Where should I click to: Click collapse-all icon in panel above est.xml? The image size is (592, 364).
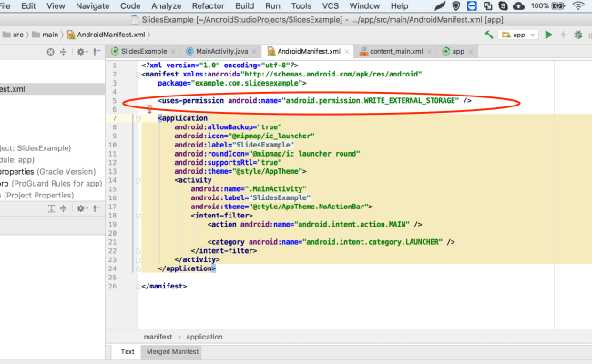pos(64,52)
